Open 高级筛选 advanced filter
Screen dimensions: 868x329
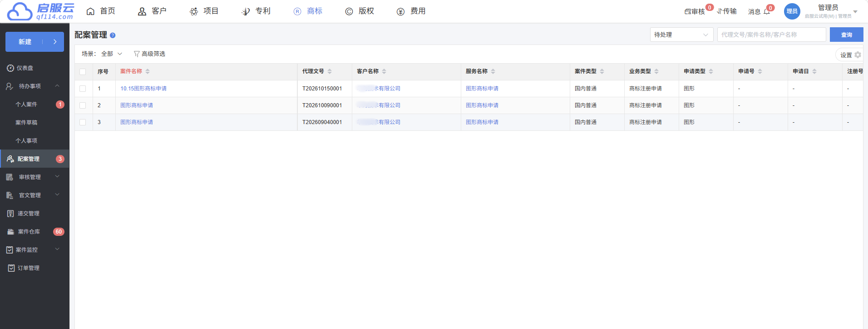coord(149,54)
